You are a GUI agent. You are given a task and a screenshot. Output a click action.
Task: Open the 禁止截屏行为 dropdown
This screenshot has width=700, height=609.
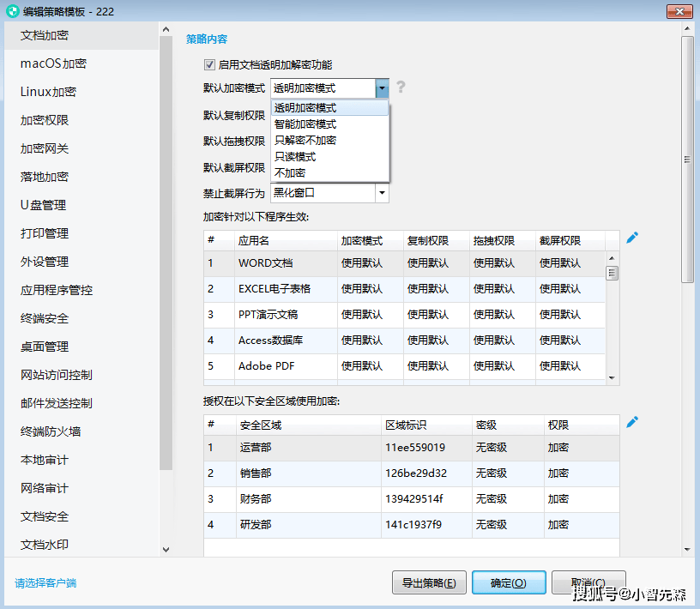pyautogui.click(x=381, y=193)
